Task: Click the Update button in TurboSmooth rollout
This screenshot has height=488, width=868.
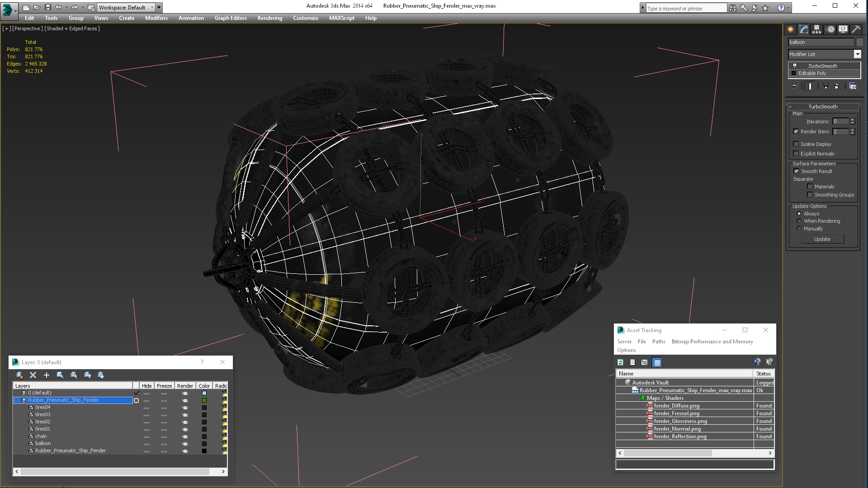Action: (x=822, y=239)
